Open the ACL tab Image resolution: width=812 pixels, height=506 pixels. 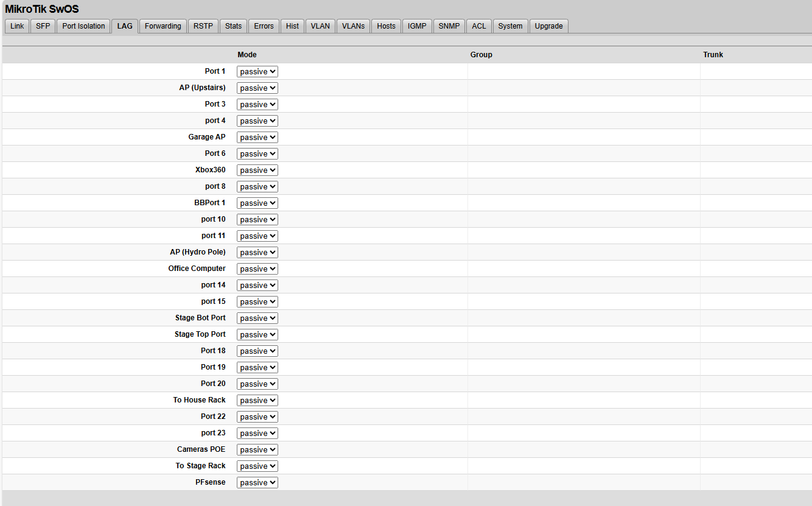(x=479, y=26)
